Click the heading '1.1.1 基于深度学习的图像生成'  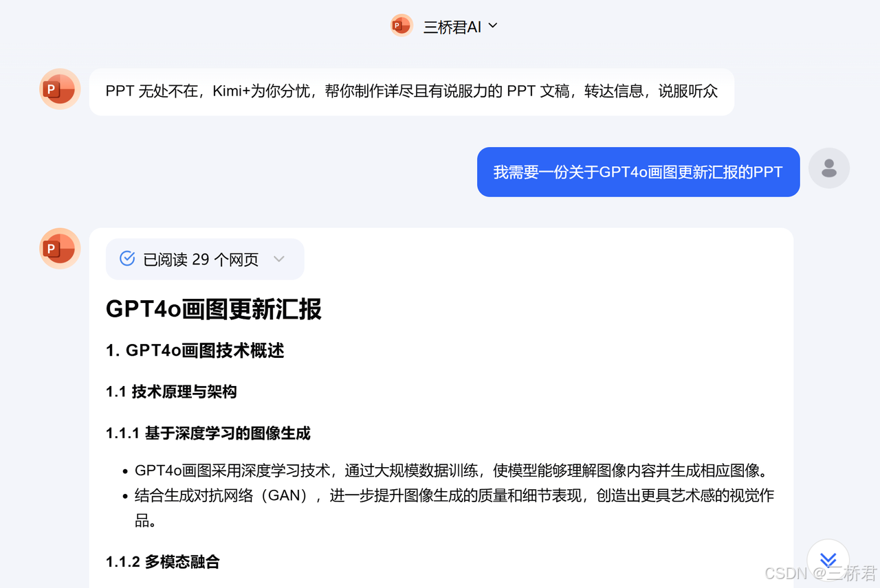208,433
